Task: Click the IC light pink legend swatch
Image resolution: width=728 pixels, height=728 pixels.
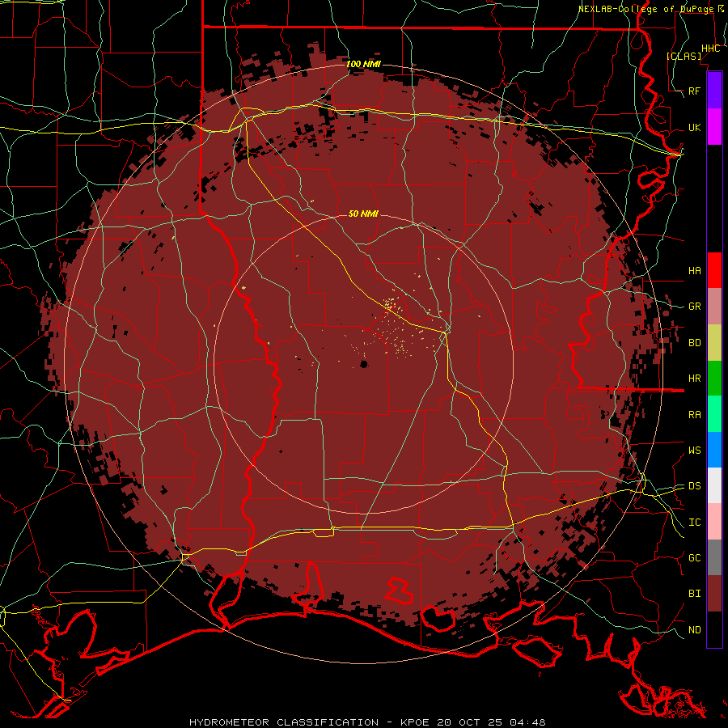Action: tap(714, 522)
